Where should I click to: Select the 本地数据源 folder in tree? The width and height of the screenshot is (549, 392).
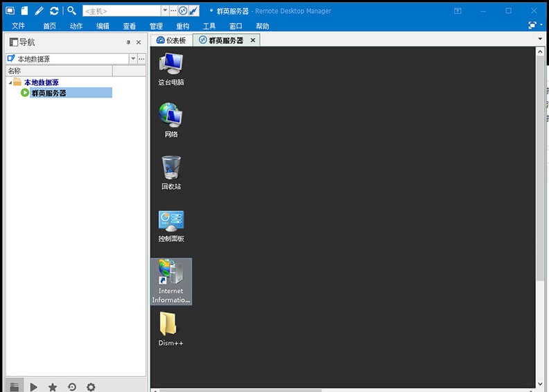(x=41, y=82)
